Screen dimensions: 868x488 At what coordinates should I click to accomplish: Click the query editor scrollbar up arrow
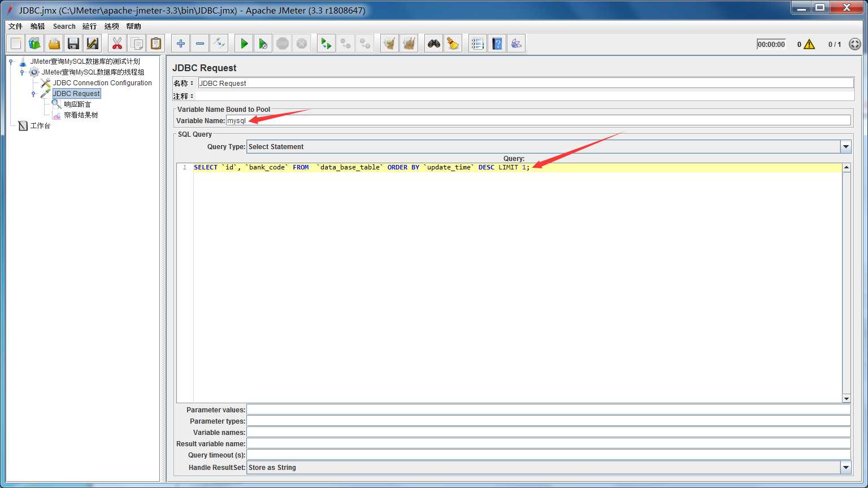point(846,167)
